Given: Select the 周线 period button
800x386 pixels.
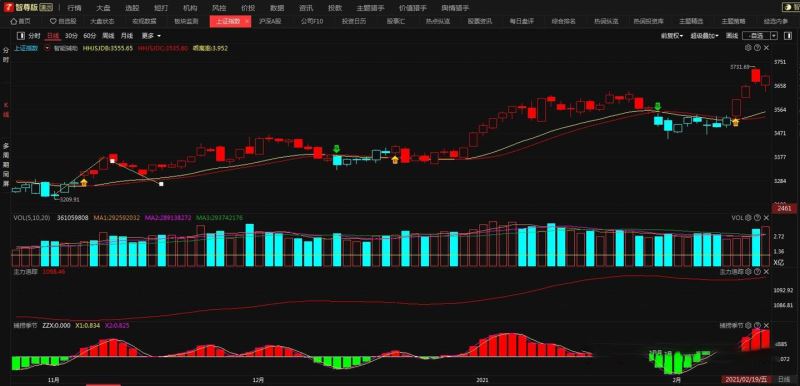Looking at the screenshot, I should pos(108,36).
